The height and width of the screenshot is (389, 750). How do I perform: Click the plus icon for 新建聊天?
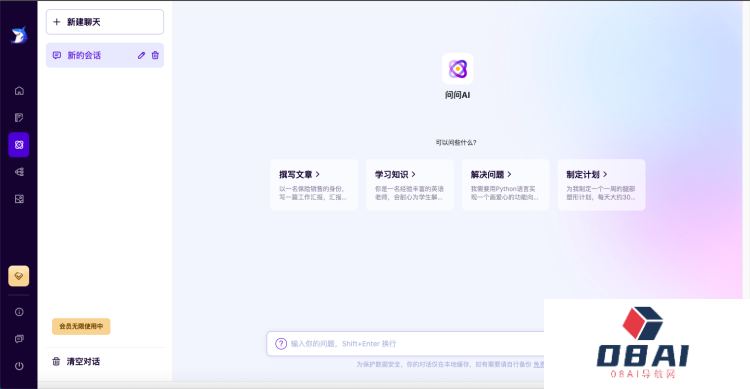[x=56, y=22]
